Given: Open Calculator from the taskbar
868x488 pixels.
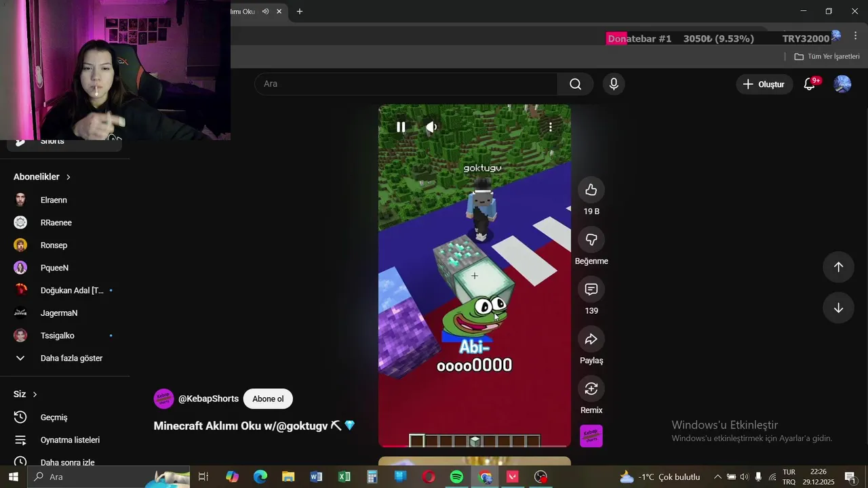Looking at the screenshot, I should click(x=372, y=476).
